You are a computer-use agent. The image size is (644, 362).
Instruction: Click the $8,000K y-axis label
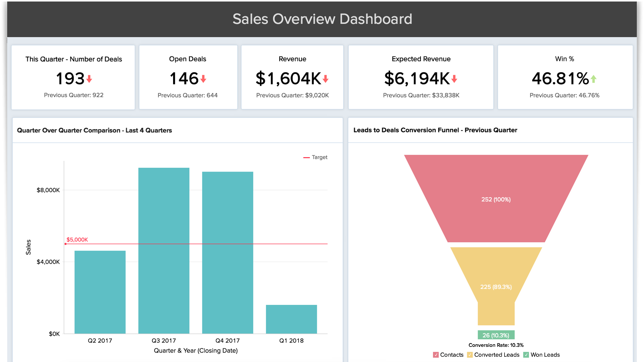tap(48, 190)
